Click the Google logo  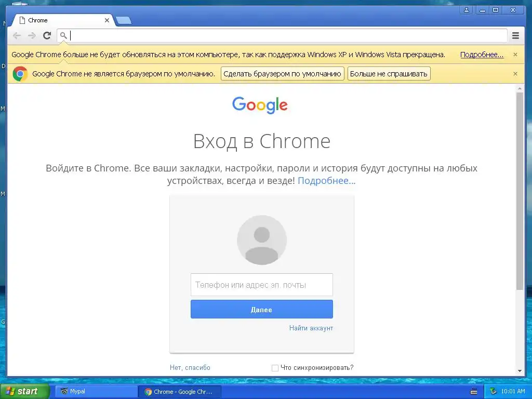tap(260, 105)
